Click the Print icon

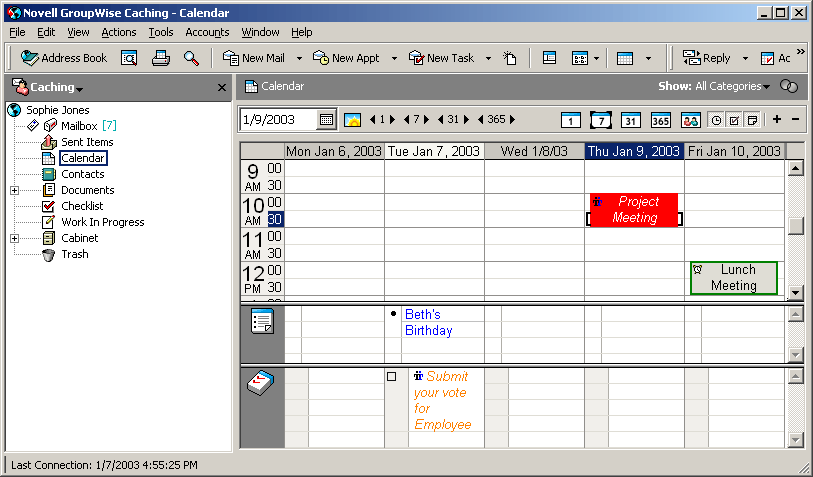(x=161, y=58)
